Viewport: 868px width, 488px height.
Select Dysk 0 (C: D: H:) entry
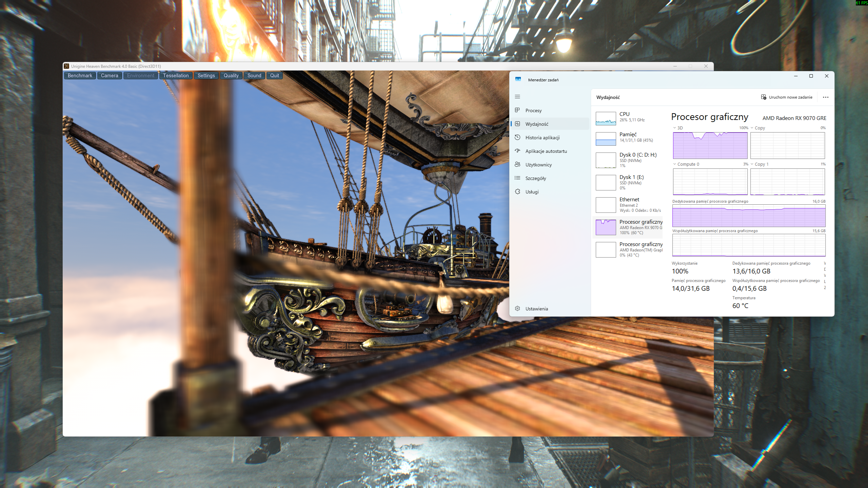coord(627,160)
